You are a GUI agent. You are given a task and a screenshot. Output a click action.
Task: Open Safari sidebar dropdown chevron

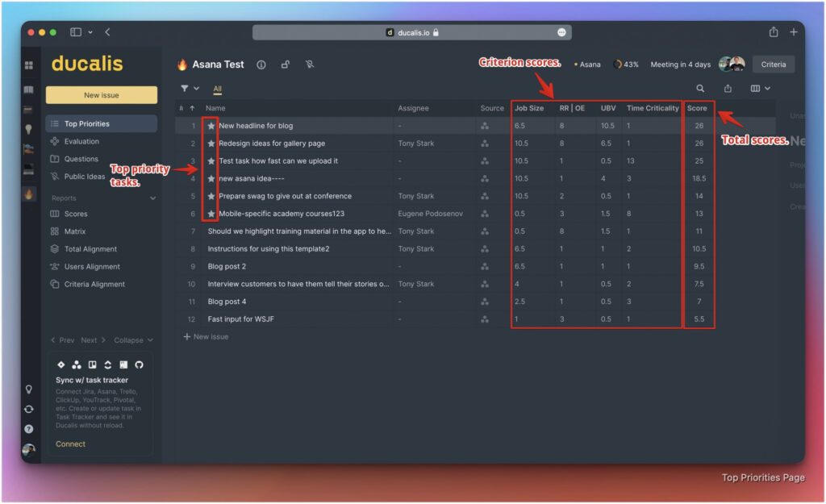click(x=90, y=32)
